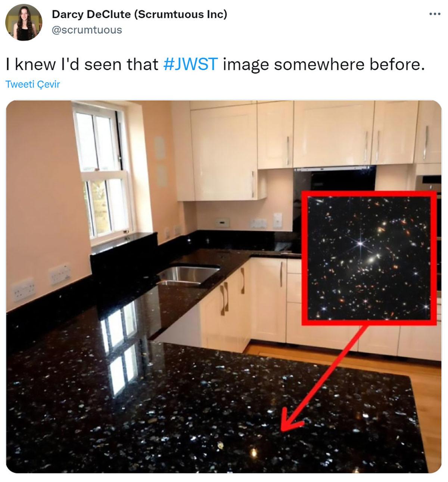Click the Darcy DeClute (Scrumtuous Inc) display name
This screenshot has width=448, height=482.
(x=139, y=15)
